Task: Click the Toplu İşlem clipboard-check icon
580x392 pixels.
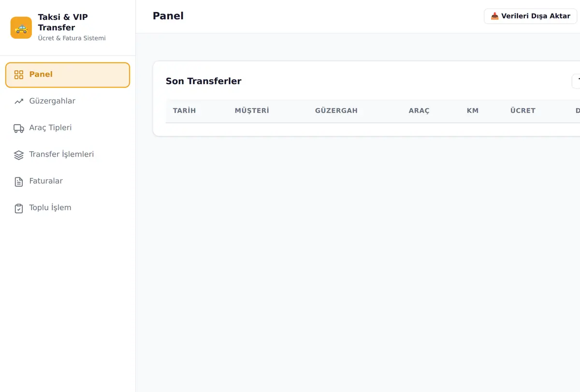Action: (x=19, y=208)
